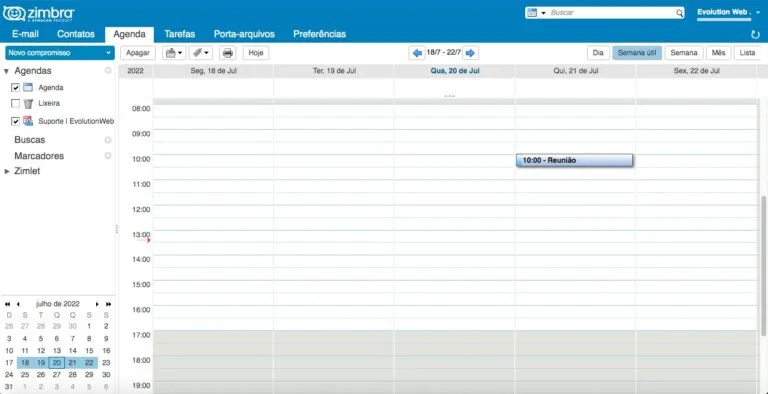Select the Marcadores section header
Viewport: 768px width, 394px height.
click(x=39, y=156)
